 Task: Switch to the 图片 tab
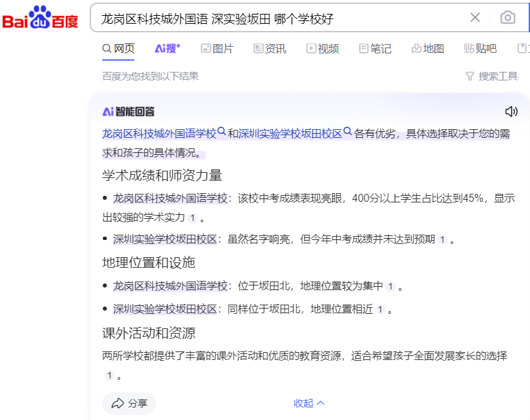217,48
